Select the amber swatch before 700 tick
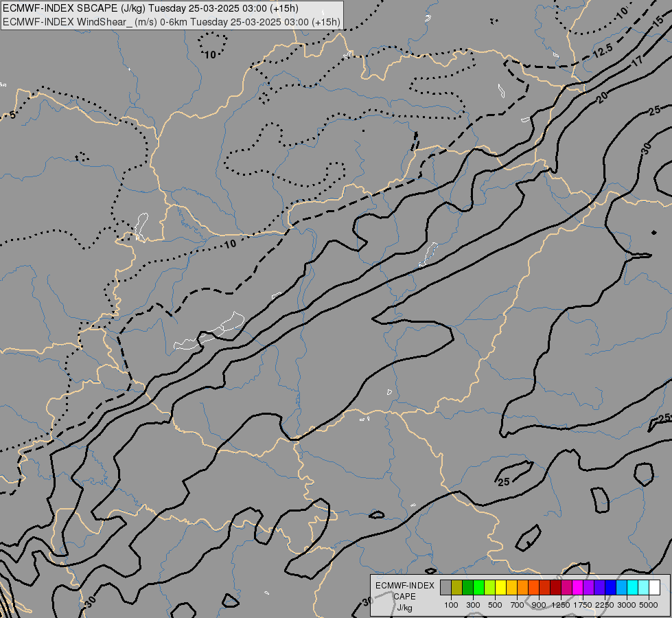This screenshot has width=672, height=618. point(511,588)
